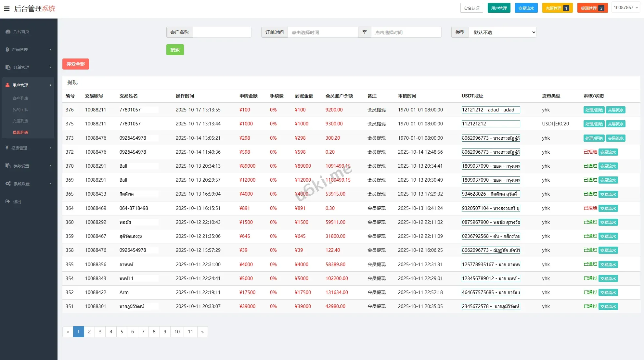Click the 订单管理 sidebar icon
This screenshot has height=360, width=644.
click(x=8, y=67)
